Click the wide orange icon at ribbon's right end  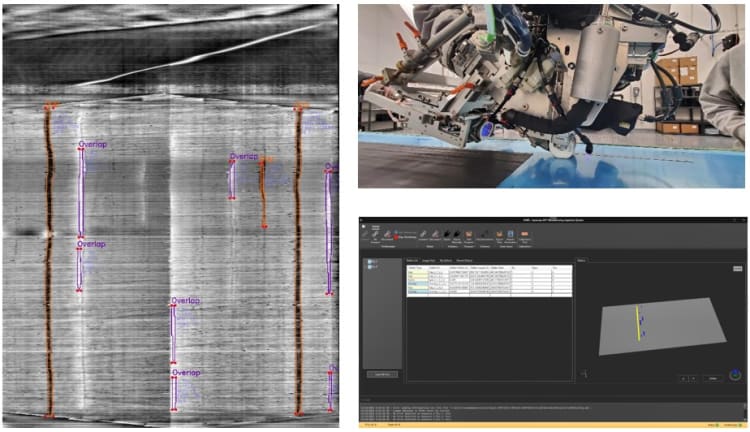pos(525,234)
